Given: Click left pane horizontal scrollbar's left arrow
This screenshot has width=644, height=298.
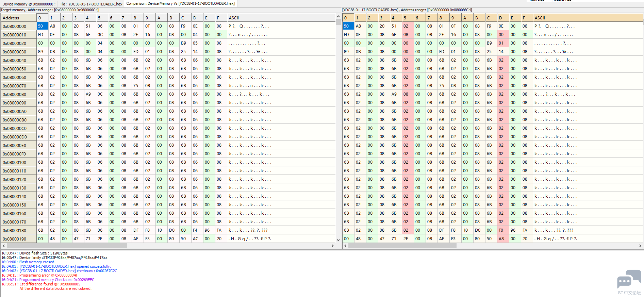Looking at the screenshot, I should pos(4,246).
